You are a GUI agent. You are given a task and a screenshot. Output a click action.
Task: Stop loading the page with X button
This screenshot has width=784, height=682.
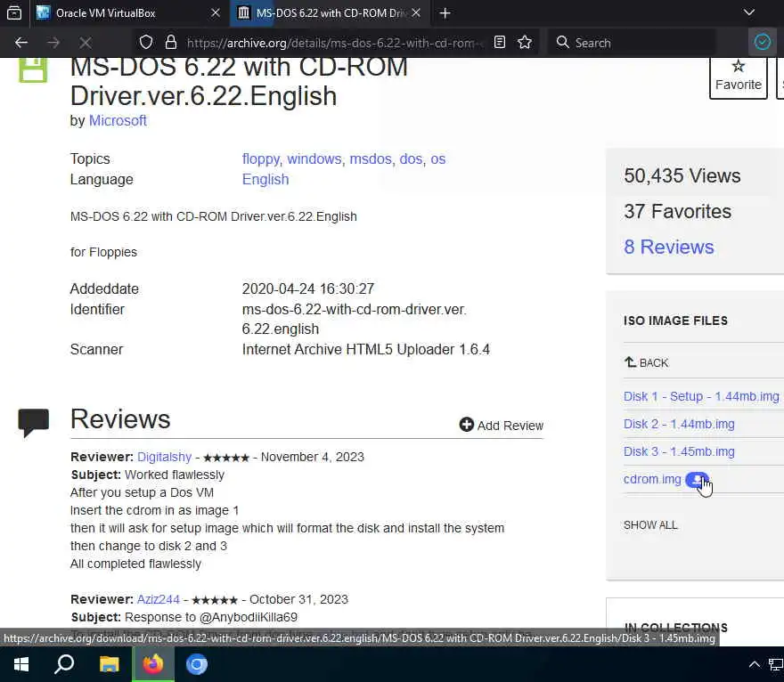(86, 43)
